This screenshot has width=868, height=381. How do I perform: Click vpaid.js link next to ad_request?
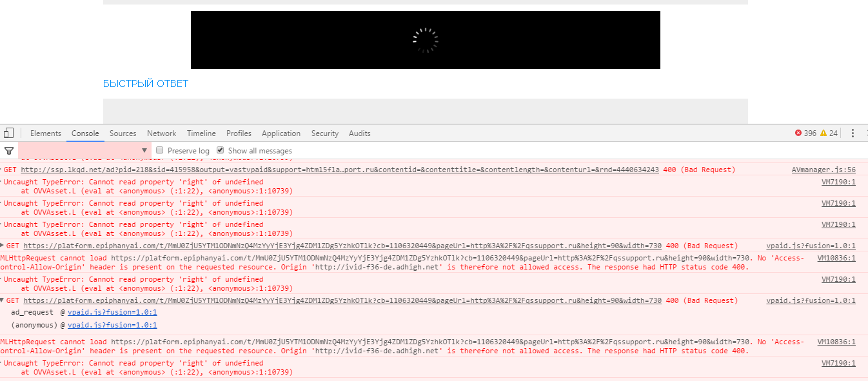point(112,312)
